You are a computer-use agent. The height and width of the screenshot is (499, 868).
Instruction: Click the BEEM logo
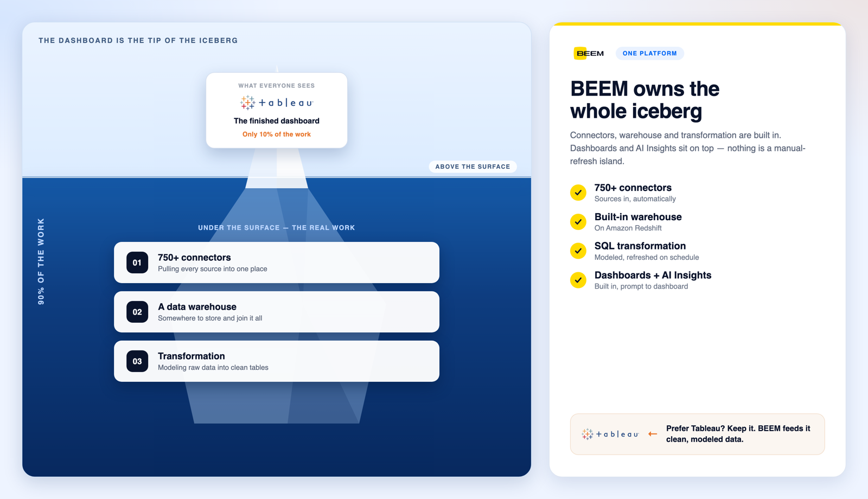(589, 53)
